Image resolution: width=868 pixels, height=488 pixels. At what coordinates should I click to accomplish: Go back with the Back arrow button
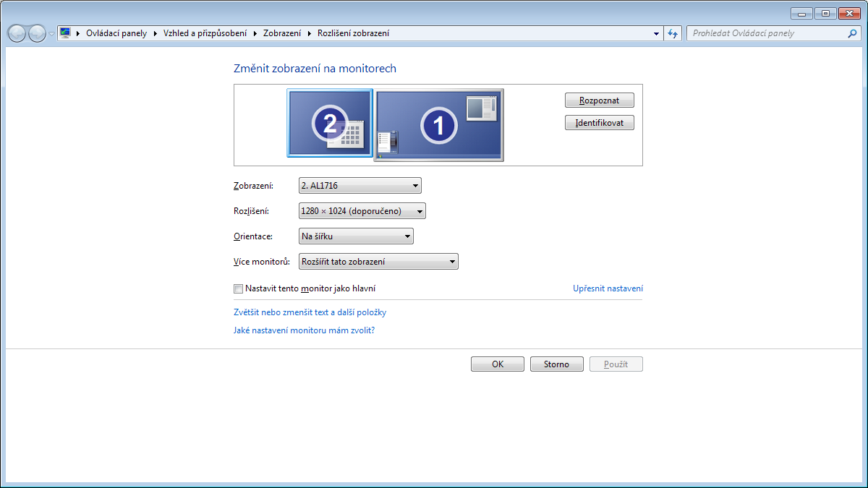coord(17,33)
